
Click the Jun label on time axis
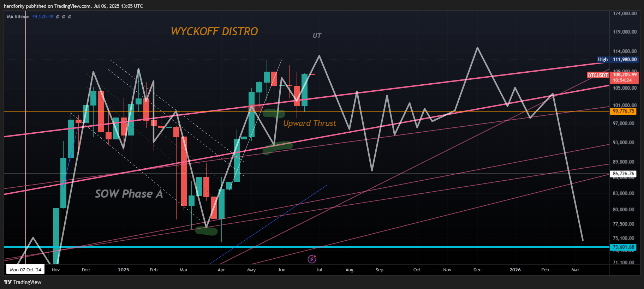[x=281, y=270]
